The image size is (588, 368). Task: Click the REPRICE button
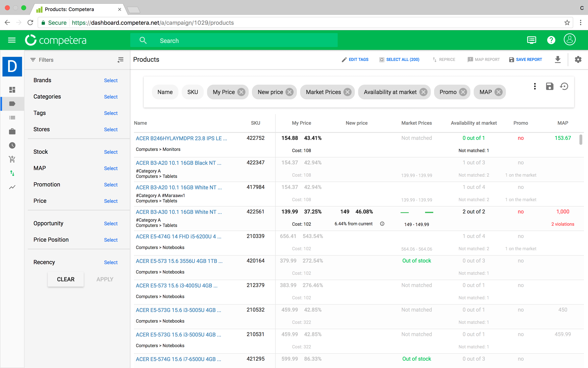pyautogui.click(x=444, y=60)
